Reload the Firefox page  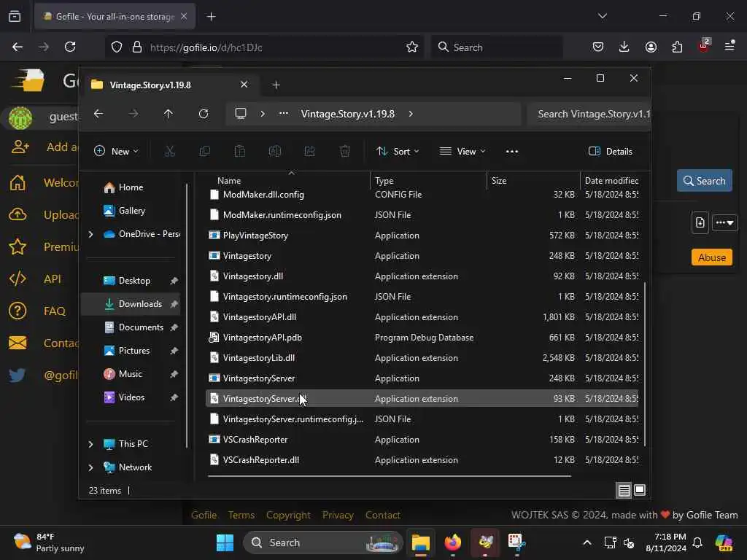click(70, 47)
